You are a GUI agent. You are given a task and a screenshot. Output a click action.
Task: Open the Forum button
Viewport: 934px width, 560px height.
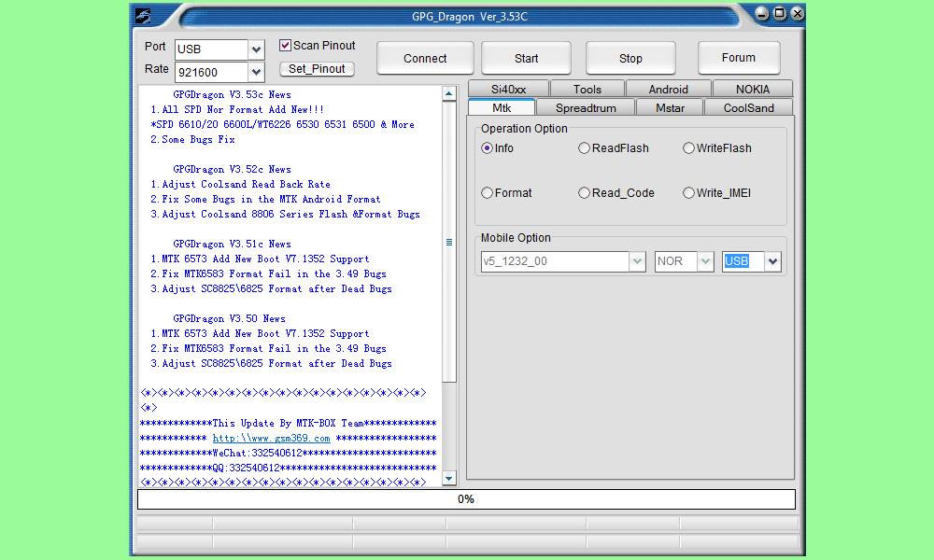pyautogui.click(x=739, y=57)
